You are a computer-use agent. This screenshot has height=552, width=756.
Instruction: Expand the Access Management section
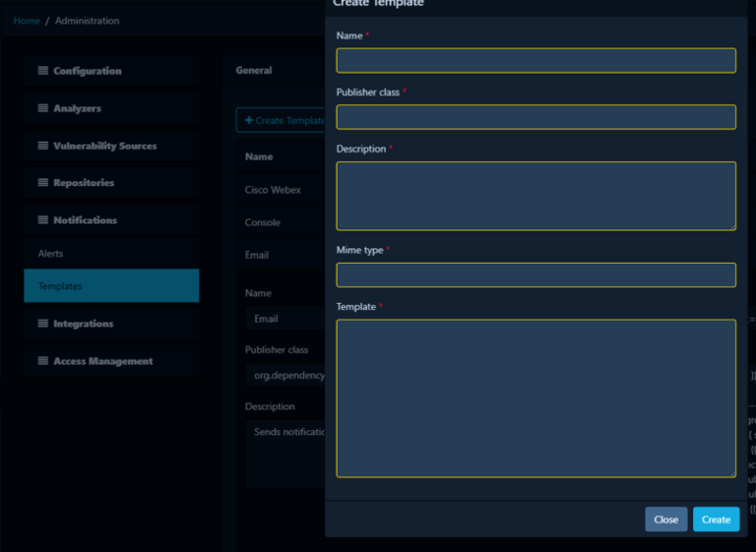click(111, 361)
